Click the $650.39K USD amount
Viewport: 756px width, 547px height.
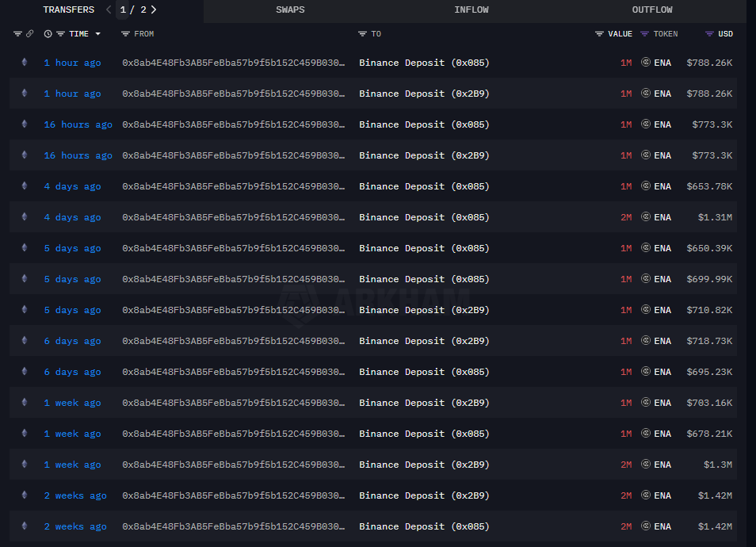tap(709, 248)
